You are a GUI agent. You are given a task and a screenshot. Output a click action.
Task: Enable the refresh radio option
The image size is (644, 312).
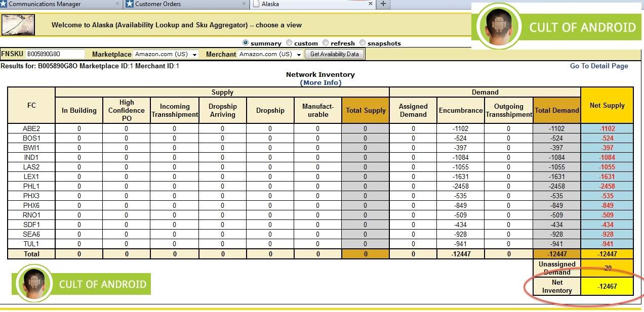(326, 43)
